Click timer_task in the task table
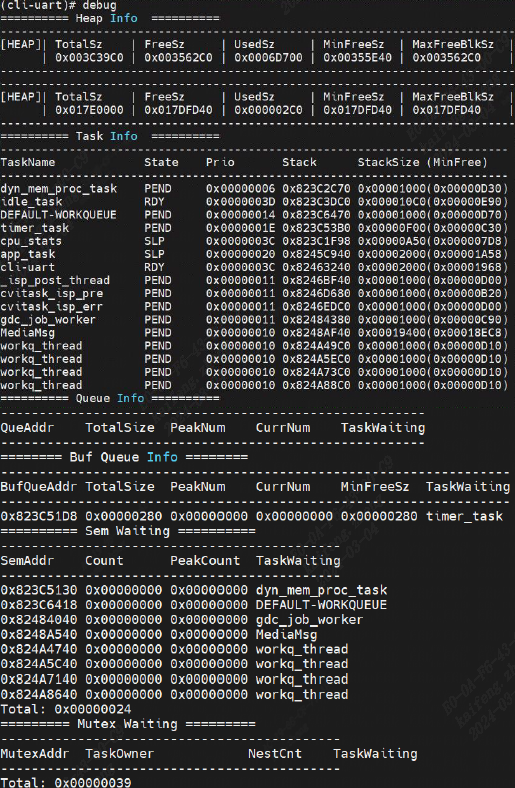This screenshot has width=515, height=788. 35,228
